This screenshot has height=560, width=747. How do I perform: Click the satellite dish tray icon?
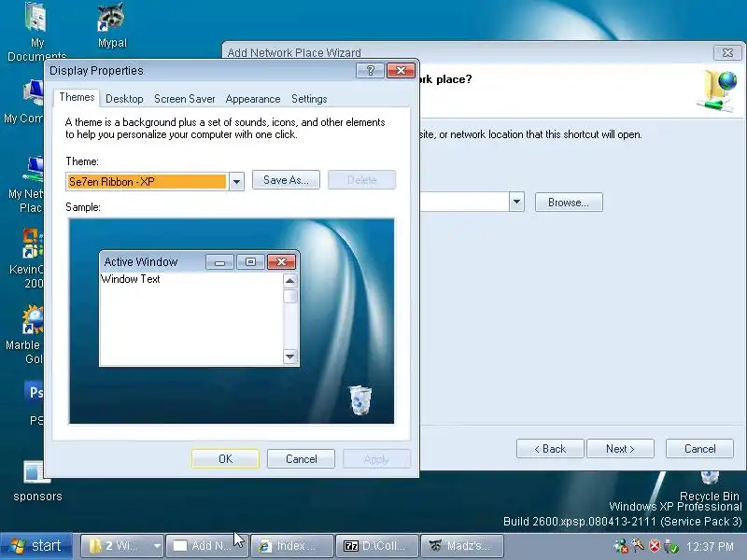point(638,546)
